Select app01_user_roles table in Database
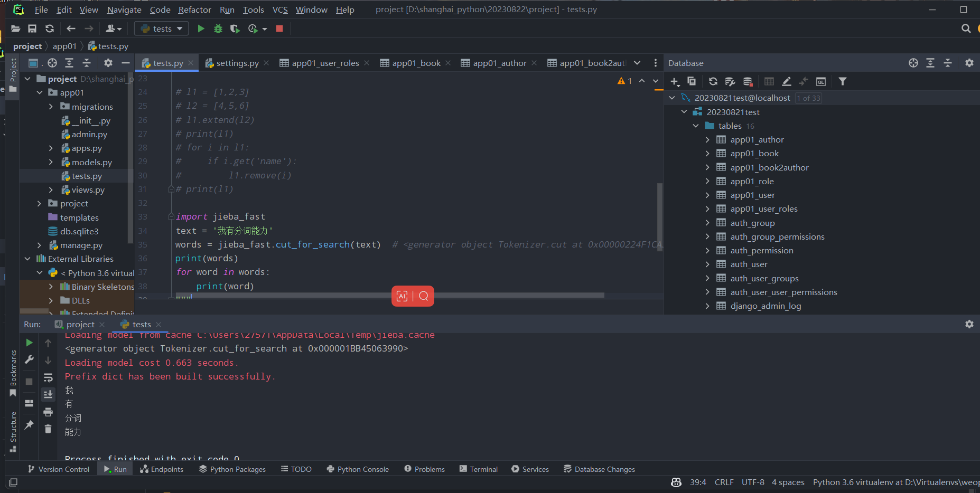Viewport: 980px width, 493px height. [764, 208]
